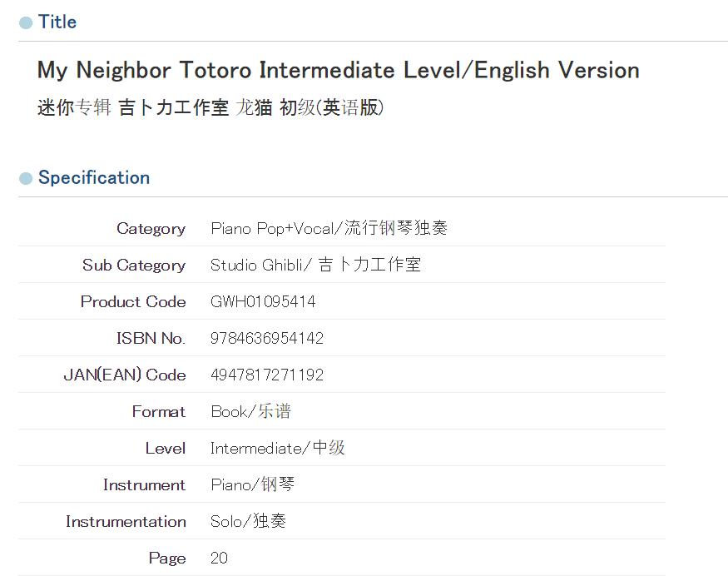Click the Instrumentation row label
This screenshot has height=576, width=728.
126,521
